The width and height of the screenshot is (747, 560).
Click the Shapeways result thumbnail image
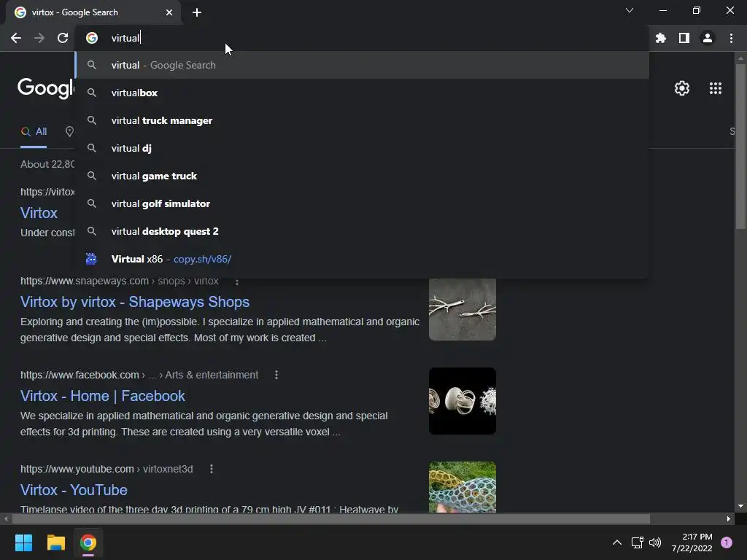click(x=462, y=309)
